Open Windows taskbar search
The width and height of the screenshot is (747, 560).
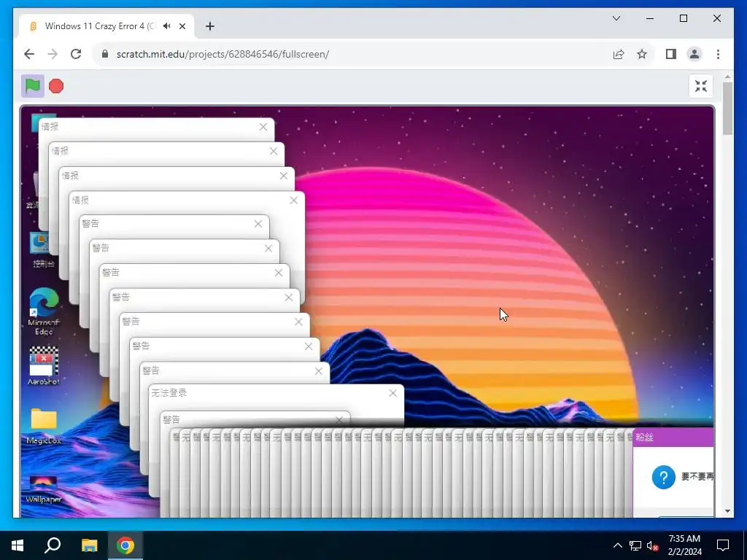[x=53, y=545]
